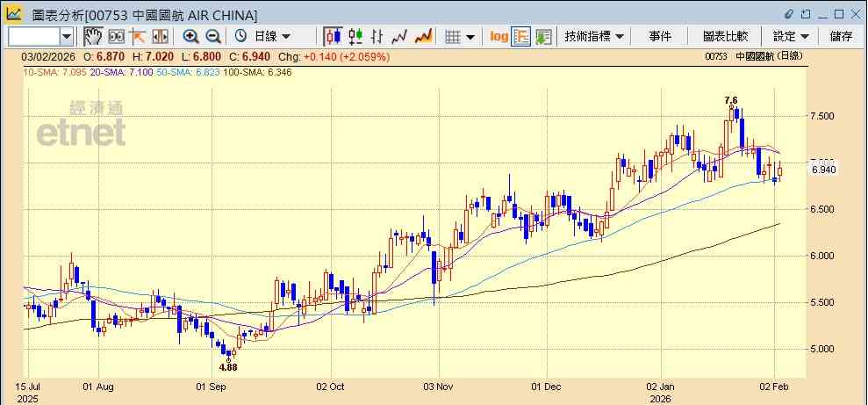Image resolution: width=868 pixels, height=405 pixels.
Task: Click the 5.500 price axis label
Action: tap(822, 302)
